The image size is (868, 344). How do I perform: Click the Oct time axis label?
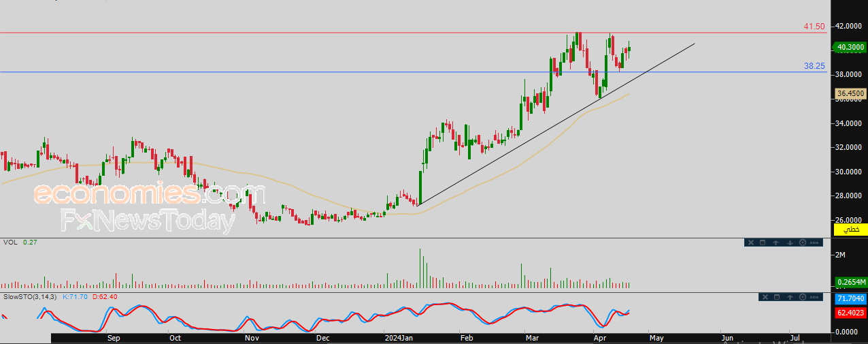click(175, 338)
